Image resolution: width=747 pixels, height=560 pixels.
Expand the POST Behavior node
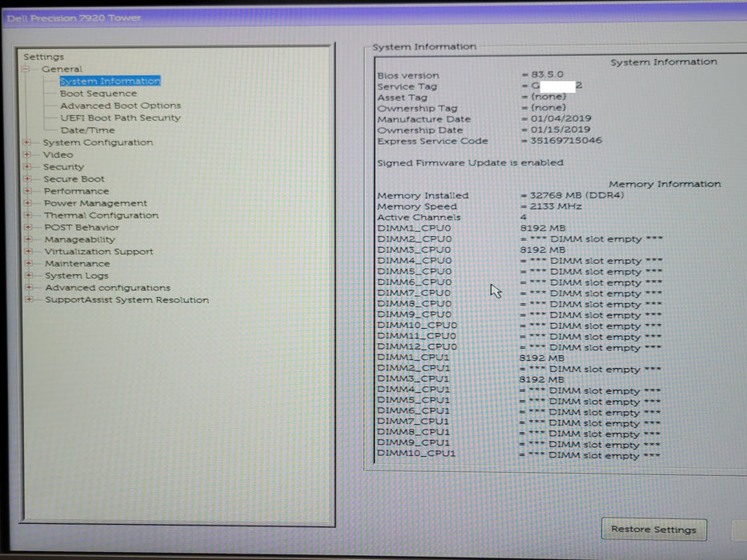28,228
